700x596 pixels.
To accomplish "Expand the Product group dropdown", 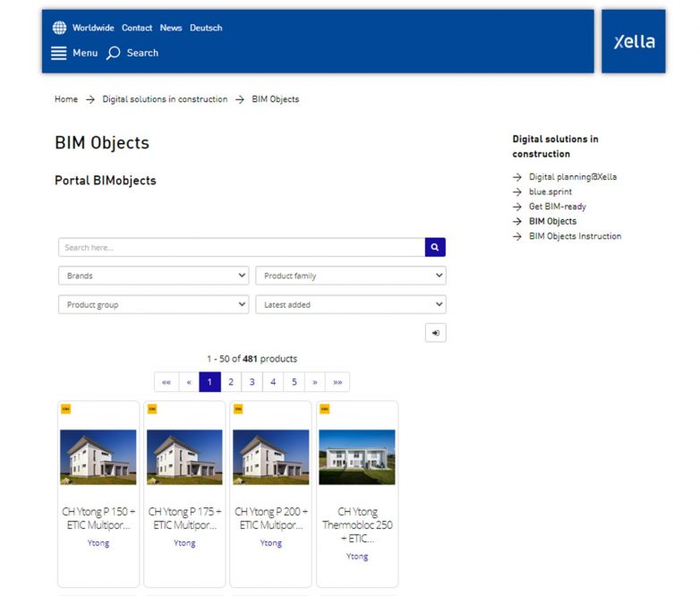I will coord(153,305).
